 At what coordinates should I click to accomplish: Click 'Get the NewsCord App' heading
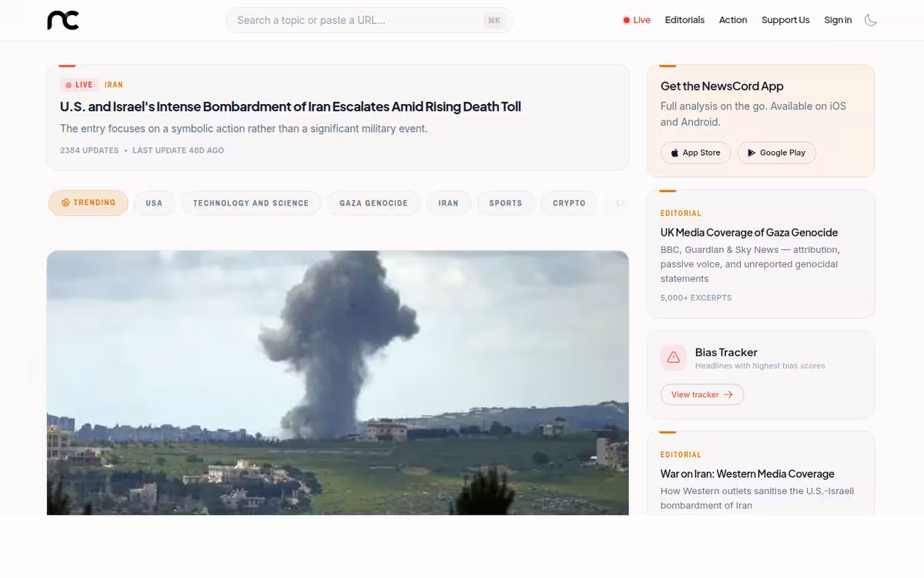tap(722, 86)
